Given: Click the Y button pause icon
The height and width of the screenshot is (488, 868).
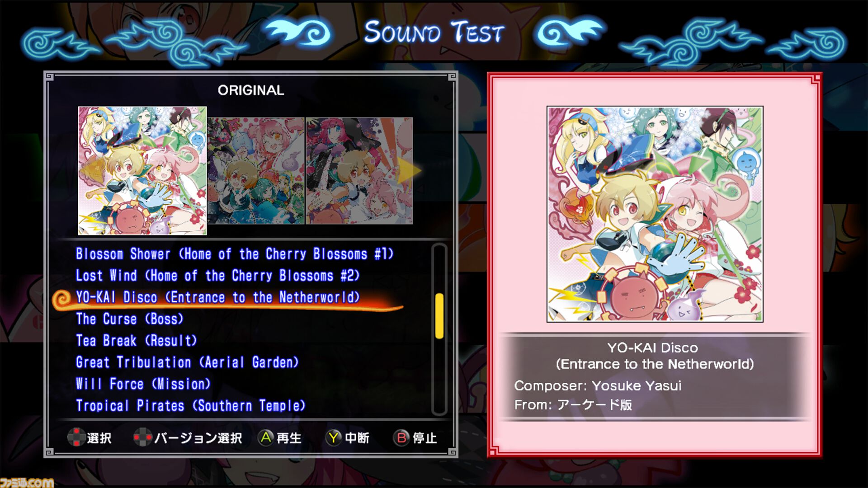Looking at the screenshot, I should tap(334, 437).
